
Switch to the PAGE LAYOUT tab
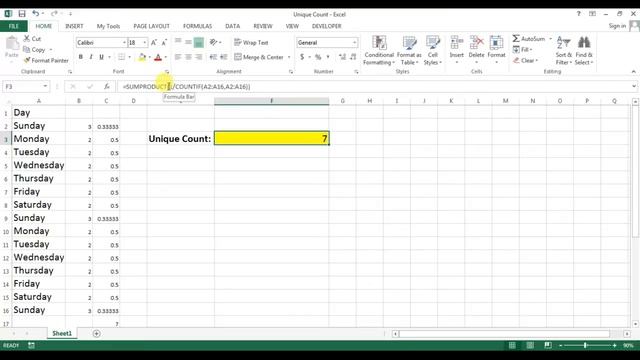pyautogui.click(x=151, y=26)
